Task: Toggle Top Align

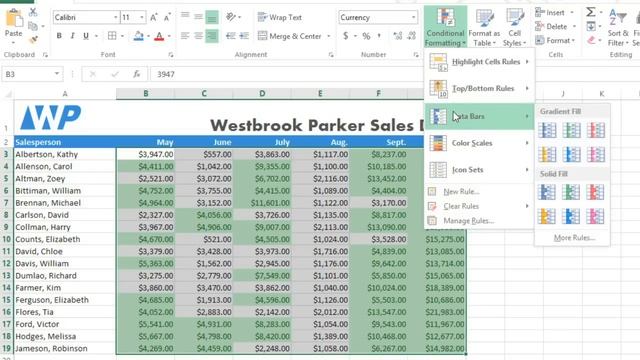Action: tap(185, 17)
